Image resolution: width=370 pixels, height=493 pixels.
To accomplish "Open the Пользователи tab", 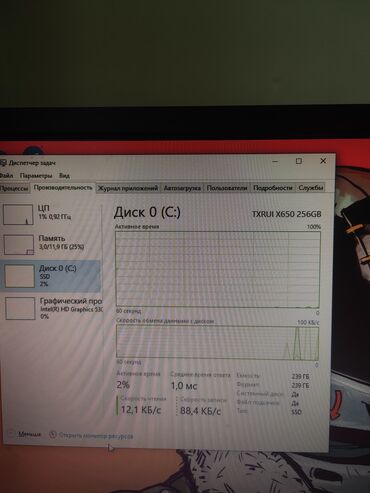I will coord(227,188).
